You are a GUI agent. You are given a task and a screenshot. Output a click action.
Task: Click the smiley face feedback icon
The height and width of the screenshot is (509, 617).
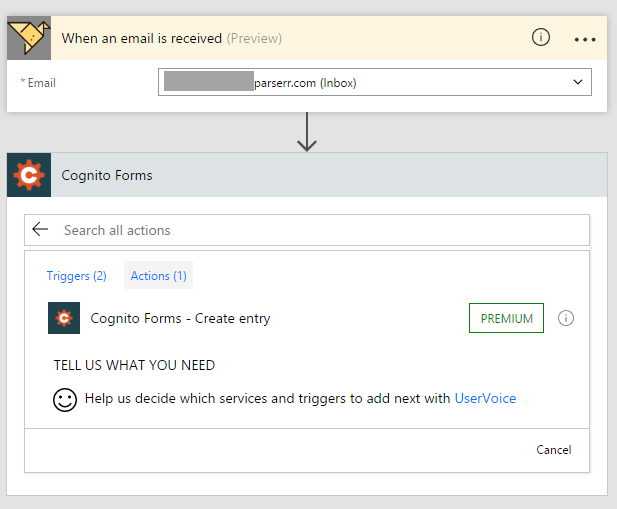pyautogui.click(x=65, y=399)
